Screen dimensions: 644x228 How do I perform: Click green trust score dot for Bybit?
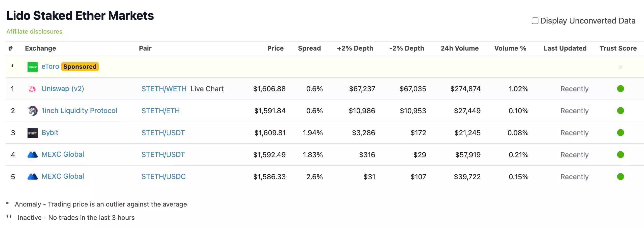620,132
